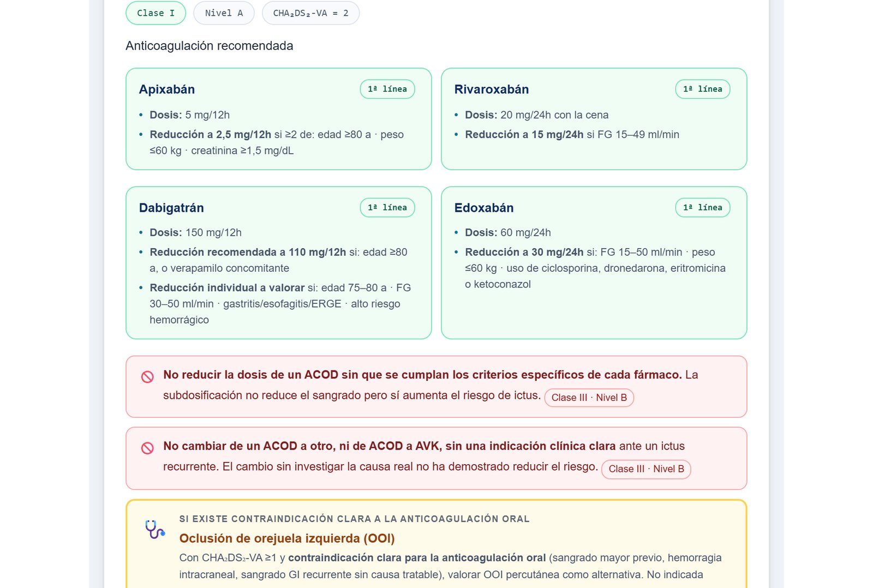This screenshot has height=588, width=873.
Task: Click "Dosis: 150 mg/12h" in Dabigatrán card
Action: 196,233
